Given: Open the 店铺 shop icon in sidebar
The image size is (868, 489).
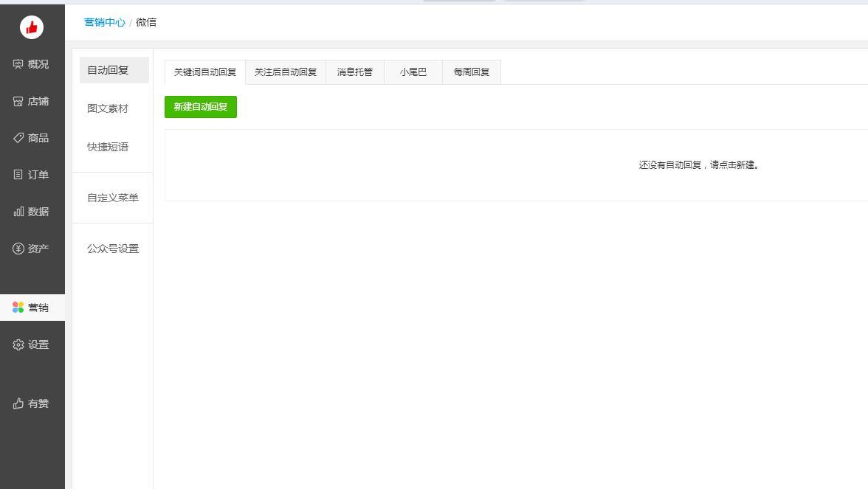Looking at the screenshot, I should click(x=18, y=101).
